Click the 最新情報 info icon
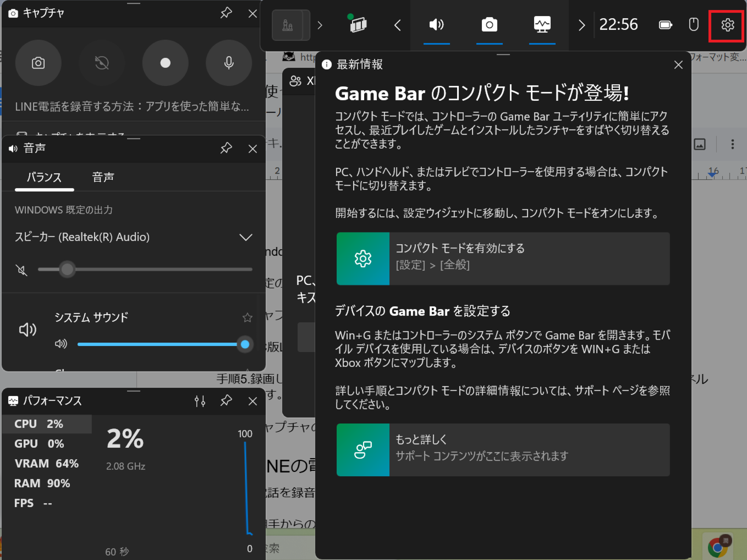This screenshot has height=560, width=747. coord(327,64)
